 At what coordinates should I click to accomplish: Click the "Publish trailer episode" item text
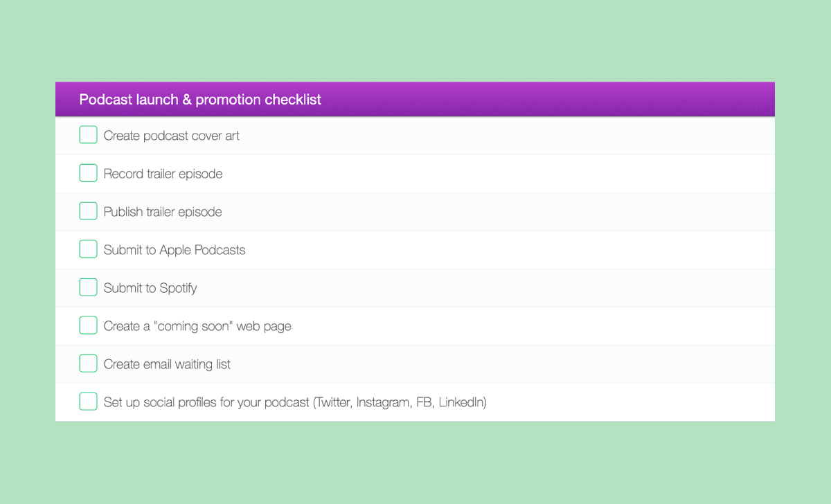(163, 212)
